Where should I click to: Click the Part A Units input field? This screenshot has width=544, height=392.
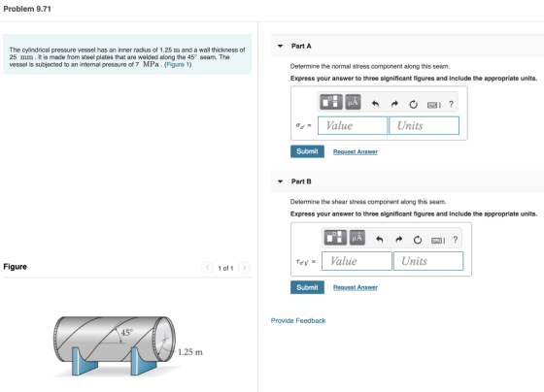click(424, 125)
